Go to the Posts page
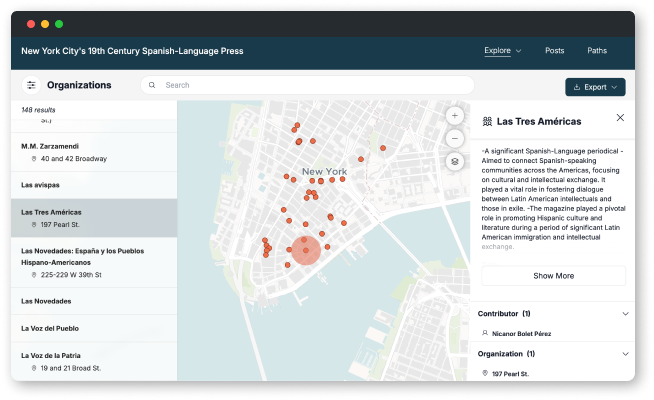654x400 pixels. click(x=555, y=50)
